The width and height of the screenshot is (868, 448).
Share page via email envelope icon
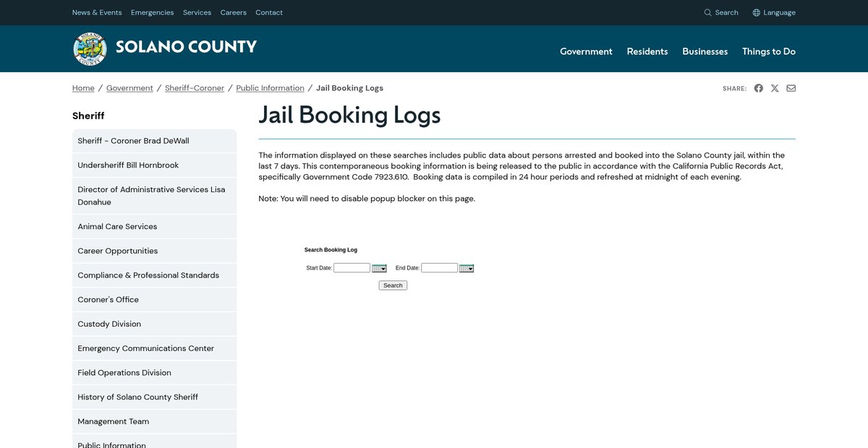[x=791, y=88]
